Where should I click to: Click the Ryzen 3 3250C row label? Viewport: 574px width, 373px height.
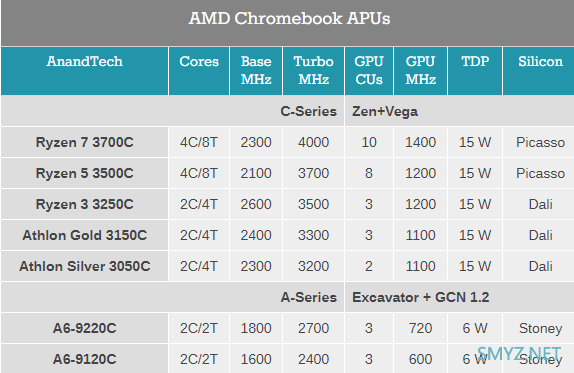click(x=85, y=204)
